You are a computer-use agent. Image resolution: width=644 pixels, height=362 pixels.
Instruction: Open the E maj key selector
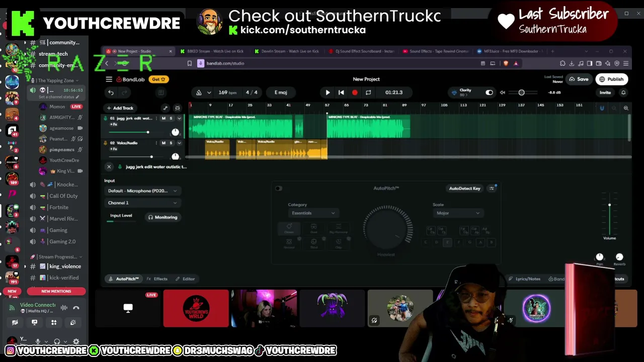281,93
